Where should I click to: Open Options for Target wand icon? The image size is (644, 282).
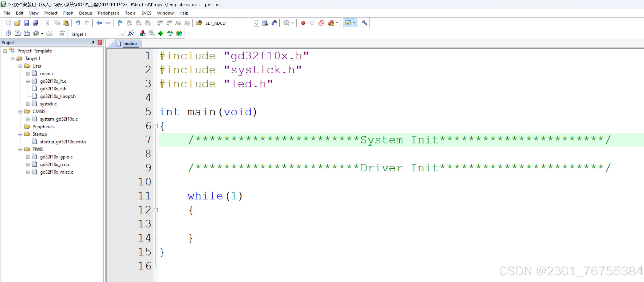[131, 33]
